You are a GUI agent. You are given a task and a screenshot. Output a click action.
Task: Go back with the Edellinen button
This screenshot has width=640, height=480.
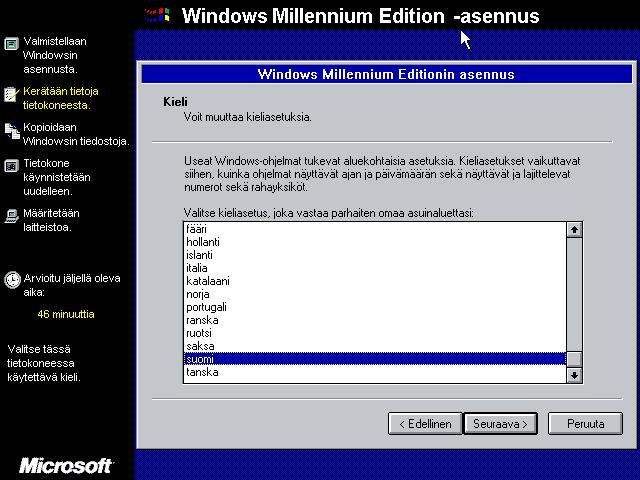(x=425, y=424)
